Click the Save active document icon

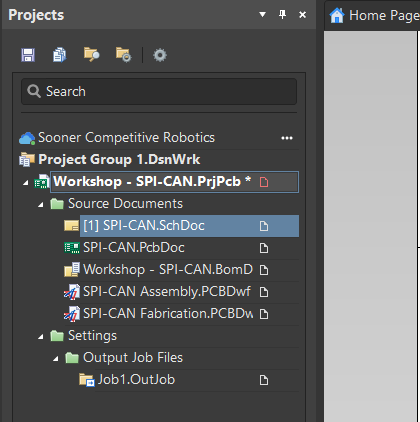[x=28, y=55]
